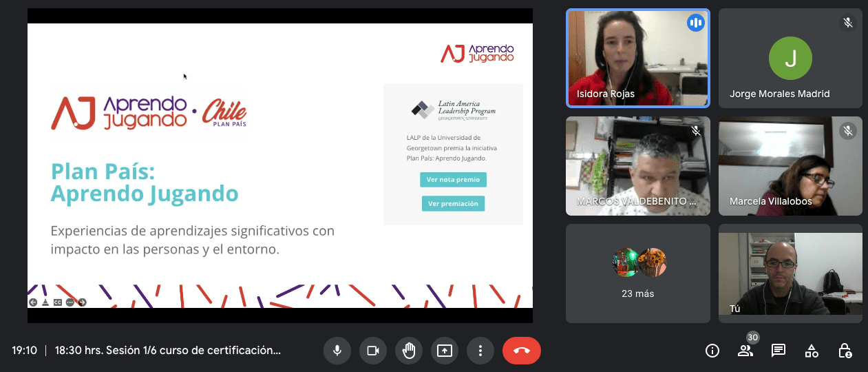
Task: Select Marcos Valdebenito video tile
Action: click(637, 166)
